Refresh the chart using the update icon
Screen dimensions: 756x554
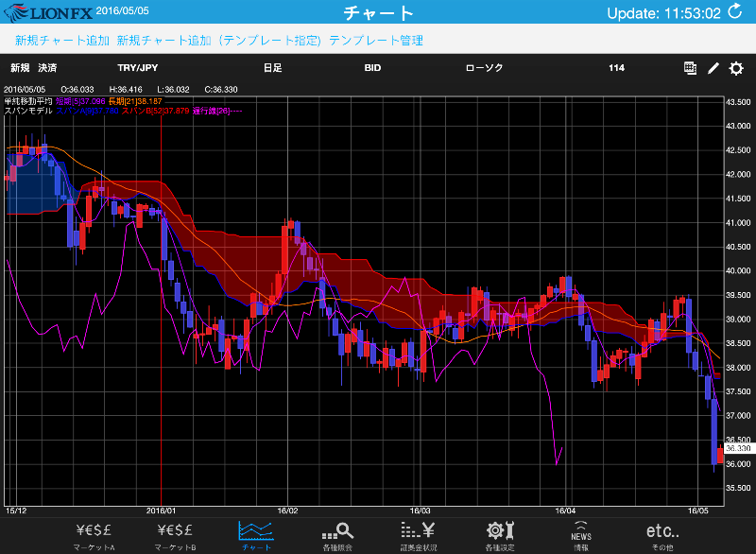coord(735,11)
